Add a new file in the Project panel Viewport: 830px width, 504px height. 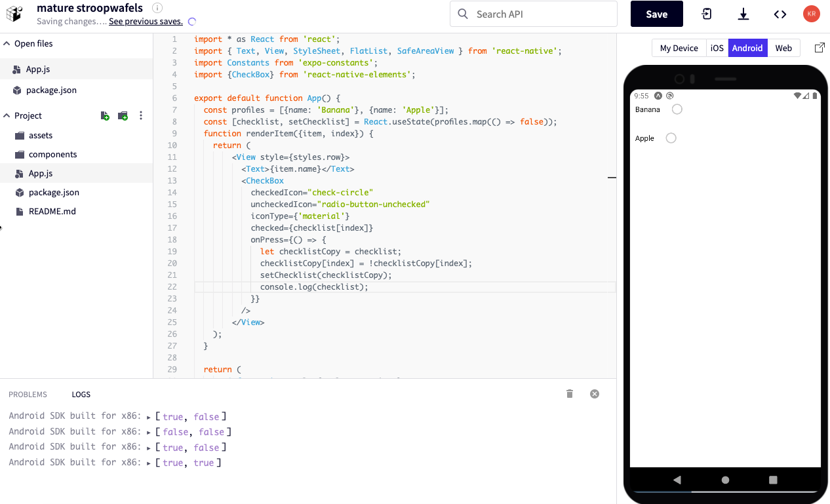coord(105,116)
